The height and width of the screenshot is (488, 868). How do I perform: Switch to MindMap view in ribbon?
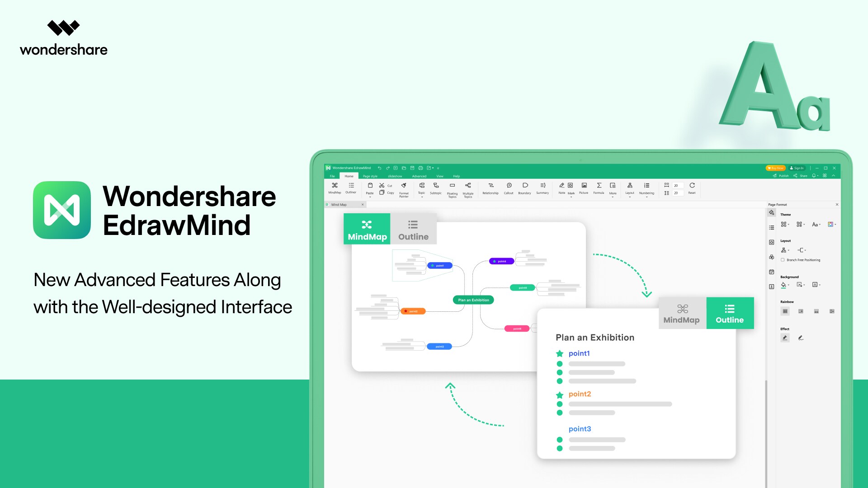point(335,188)
